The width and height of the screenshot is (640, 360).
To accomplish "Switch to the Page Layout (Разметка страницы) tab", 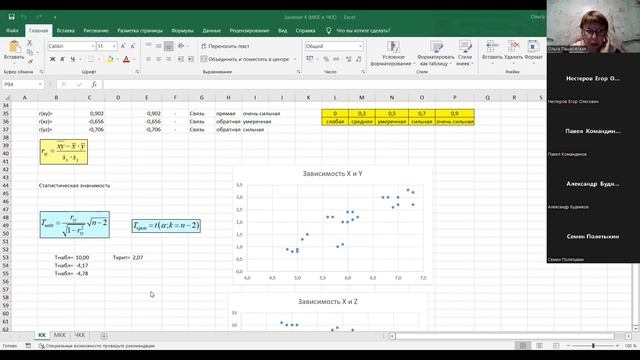I will tap(140, 30).
